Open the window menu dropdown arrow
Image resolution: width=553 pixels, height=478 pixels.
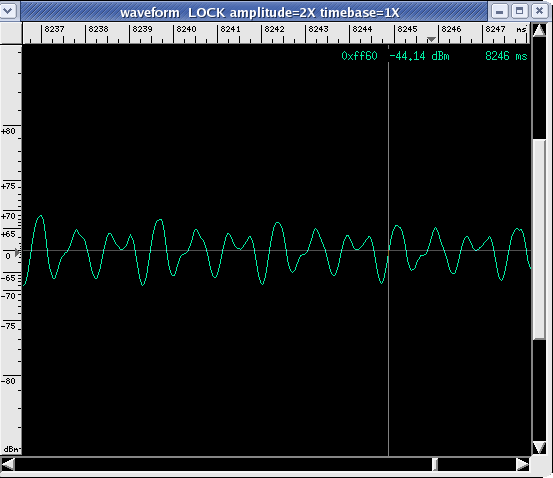click(8, 11)
